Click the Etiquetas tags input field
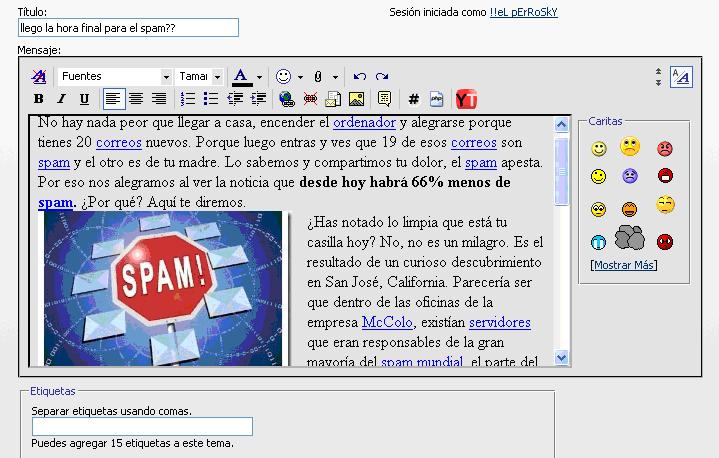 pos(142,427)
